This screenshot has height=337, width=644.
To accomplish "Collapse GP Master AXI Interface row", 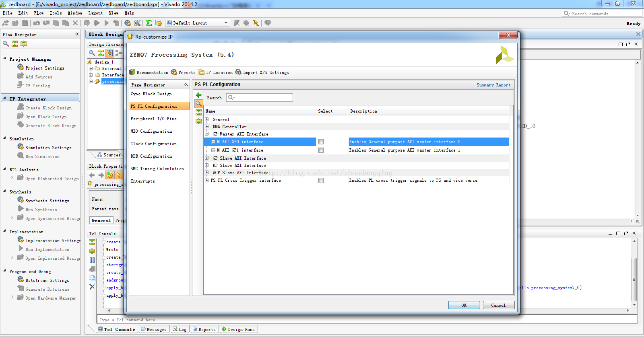I will (207, 134).
